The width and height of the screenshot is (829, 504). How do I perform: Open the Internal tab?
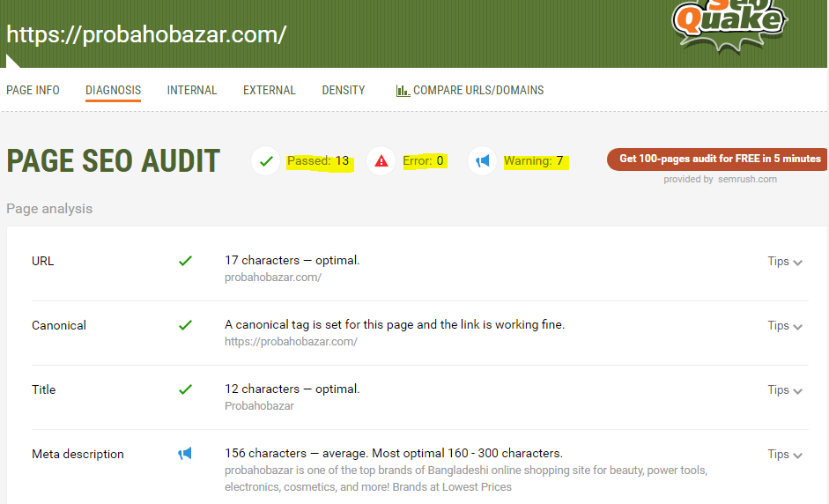pos(192,91)
